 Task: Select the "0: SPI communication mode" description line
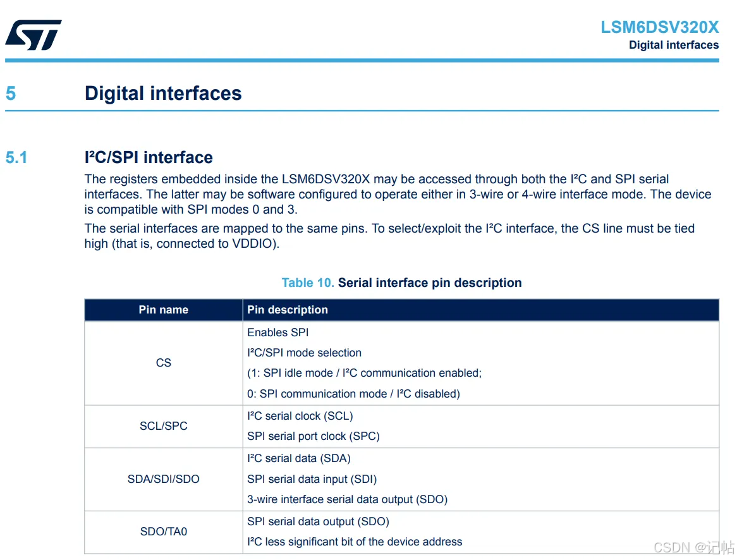point(353,394)
